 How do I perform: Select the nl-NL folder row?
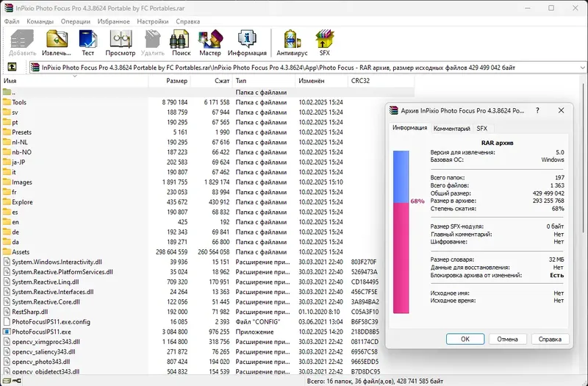(x=208, y=142)
